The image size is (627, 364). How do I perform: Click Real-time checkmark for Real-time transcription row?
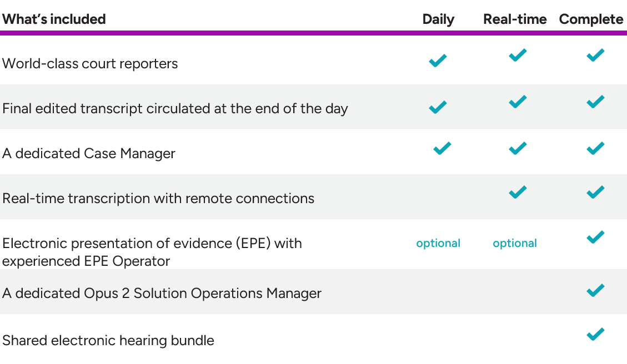[518, 192]
